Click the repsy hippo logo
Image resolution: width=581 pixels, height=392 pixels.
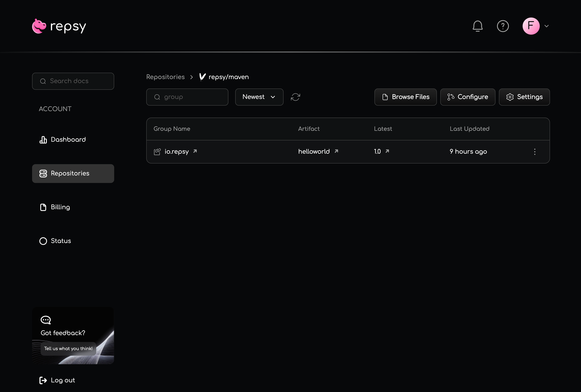39,26
